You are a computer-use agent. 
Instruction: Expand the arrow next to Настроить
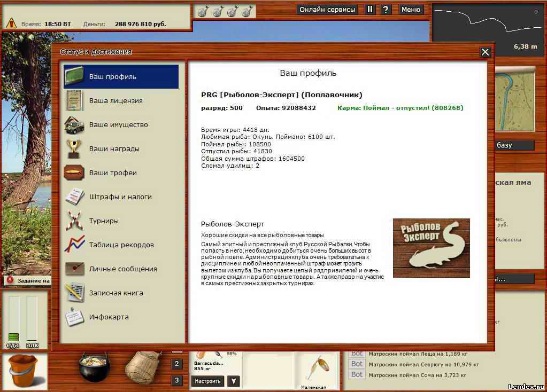pos(233,381)
